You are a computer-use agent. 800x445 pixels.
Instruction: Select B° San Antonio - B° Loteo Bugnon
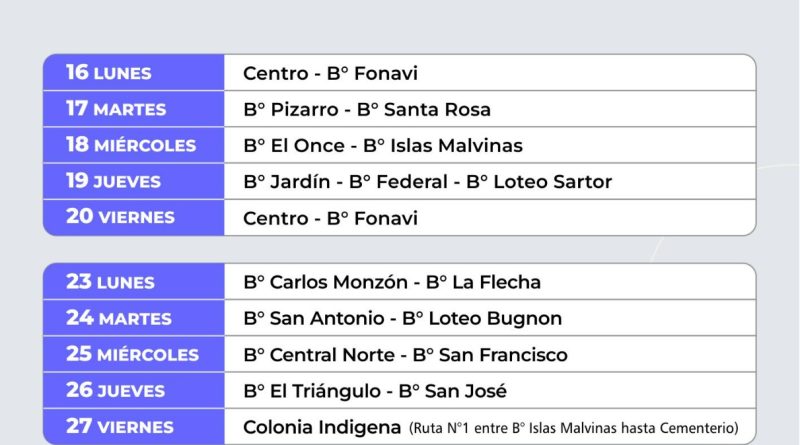402,318
